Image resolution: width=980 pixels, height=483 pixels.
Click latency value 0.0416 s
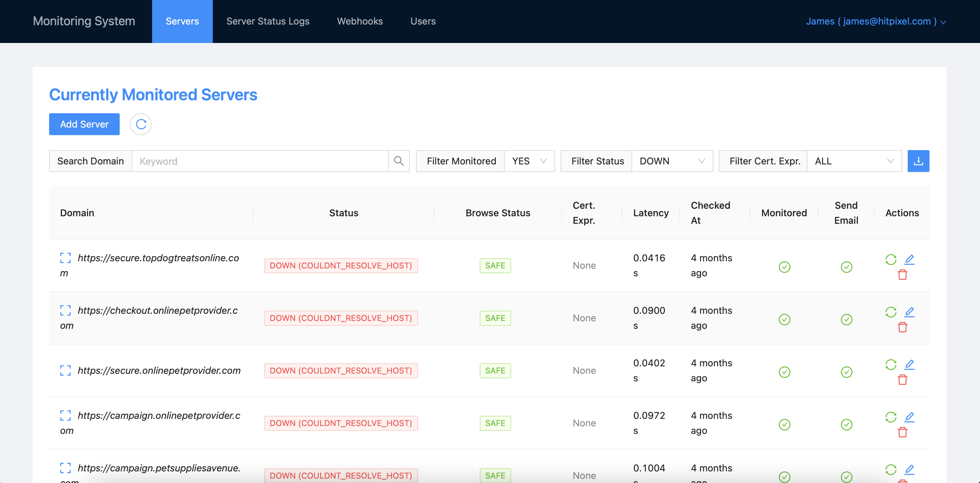pos(649,265)
